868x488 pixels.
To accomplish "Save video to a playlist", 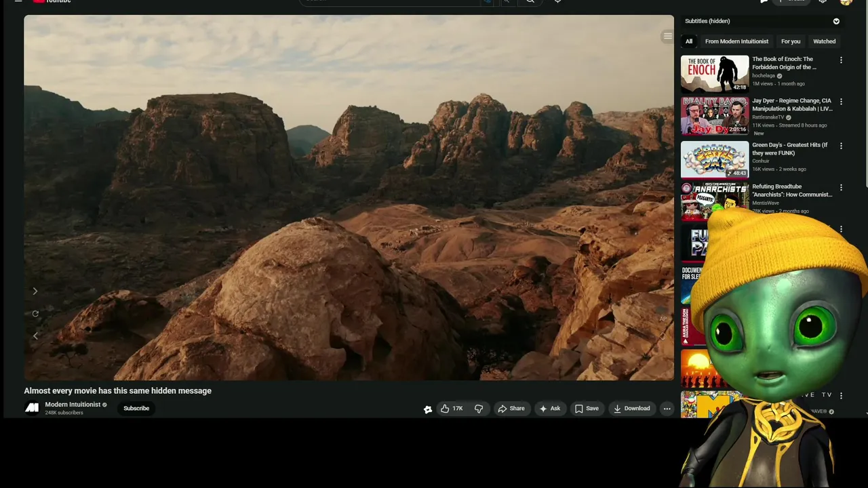I will click(x=587, y=409).
